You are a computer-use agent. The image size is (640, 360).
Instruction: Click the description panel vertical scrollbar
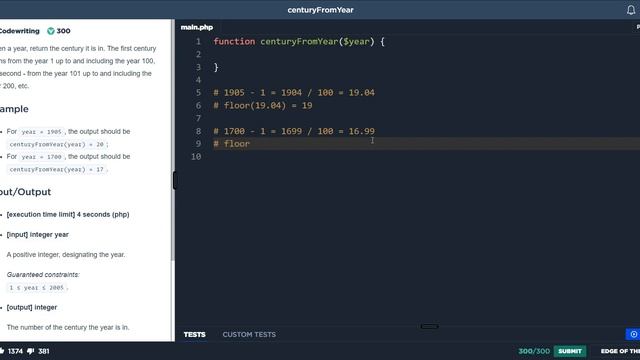pos(173,139)
